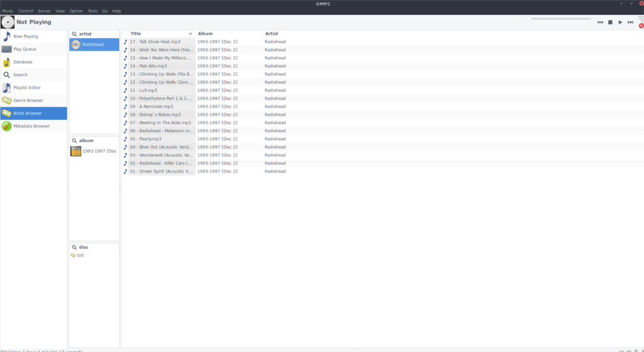Image resolution: width=644 pixels, height=352 pixels.
Task: Select the track 17 - Talk Show Host.mp3
Action: point(159,41)
